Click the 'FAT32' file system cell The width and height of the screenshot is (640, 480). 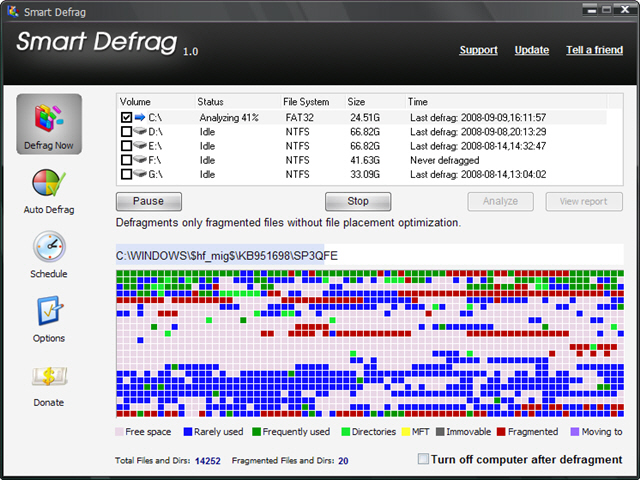point(300,118)
